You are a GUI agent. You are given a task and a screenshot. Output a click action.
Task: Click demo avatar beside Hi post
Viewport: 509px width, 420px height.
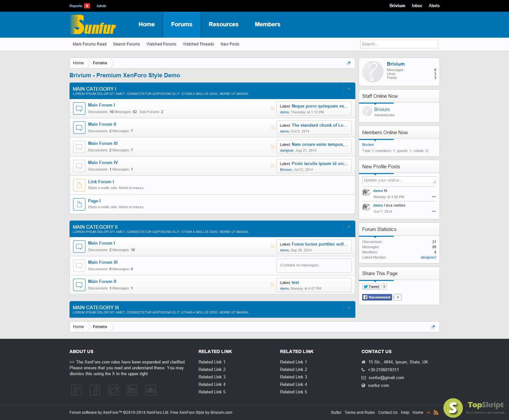[x=366, y=192]
